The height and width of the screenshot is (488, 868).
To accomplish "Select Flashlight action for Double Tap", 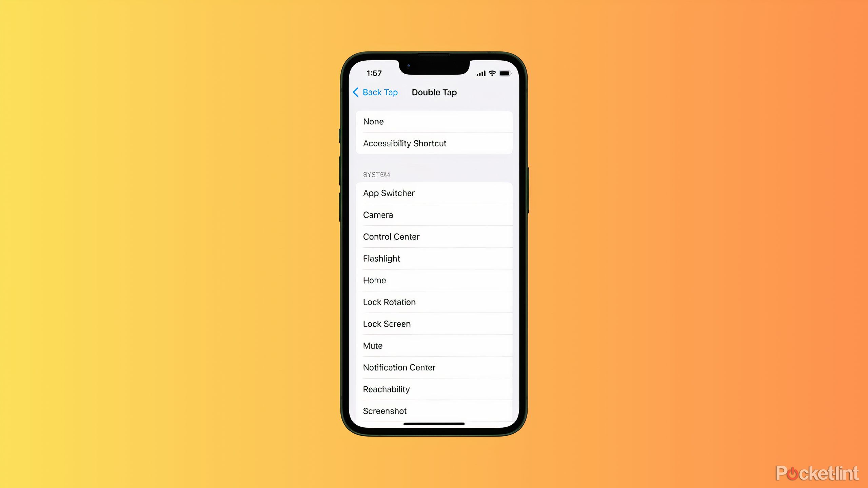I will click(x=434, y=258).
